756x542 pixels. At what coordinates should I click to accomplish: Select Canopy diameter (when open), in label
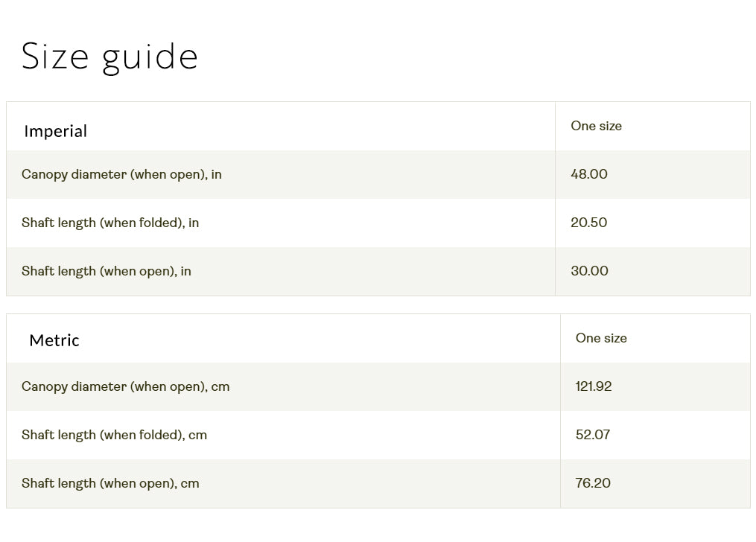coord(121,174)
